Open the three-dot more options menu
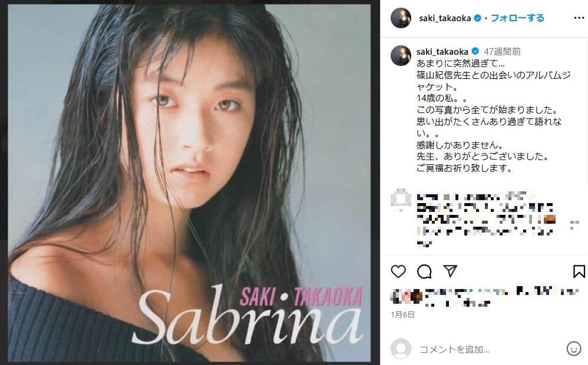588x365 pixels. [x=579, y=18]
